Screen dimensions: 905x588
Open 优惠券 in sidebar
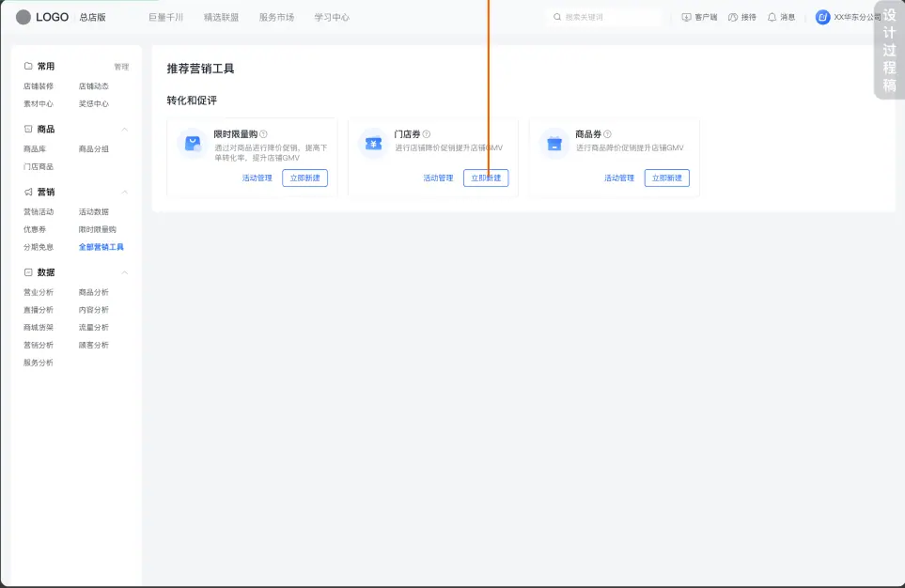coord(35,229)
